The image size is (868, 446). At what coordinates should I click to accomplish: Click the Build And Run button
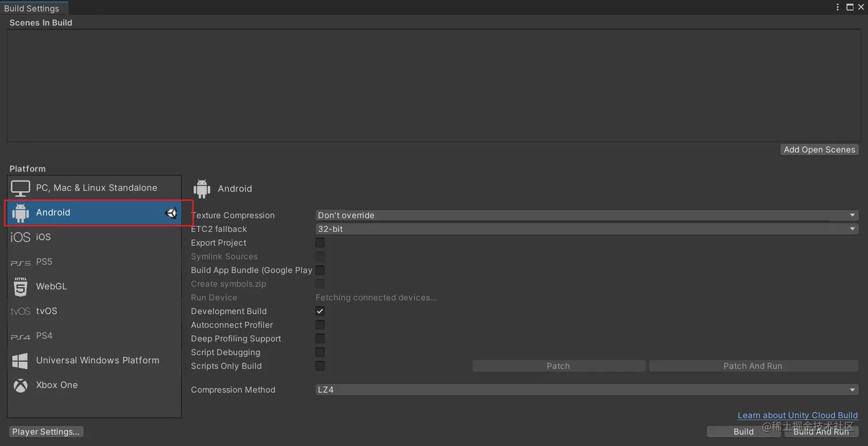pos(821,432)
